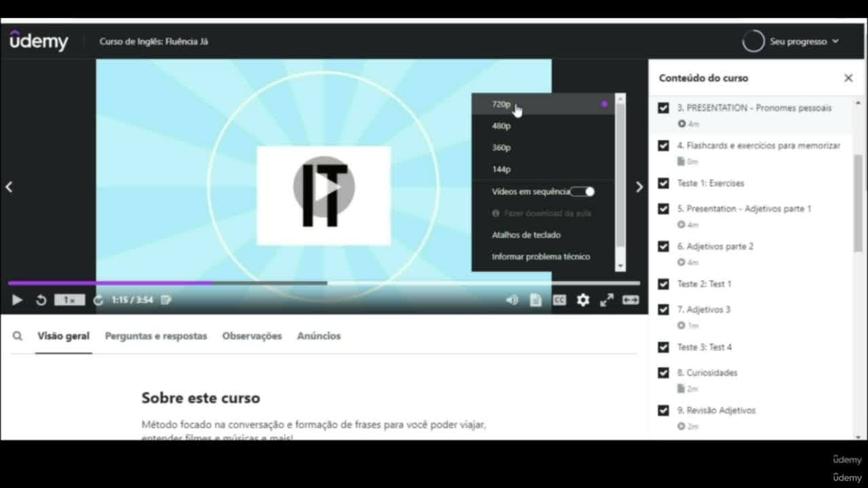Toggle the Vídeos em sequência switch

pyautogui.click(x=582, y=192)
